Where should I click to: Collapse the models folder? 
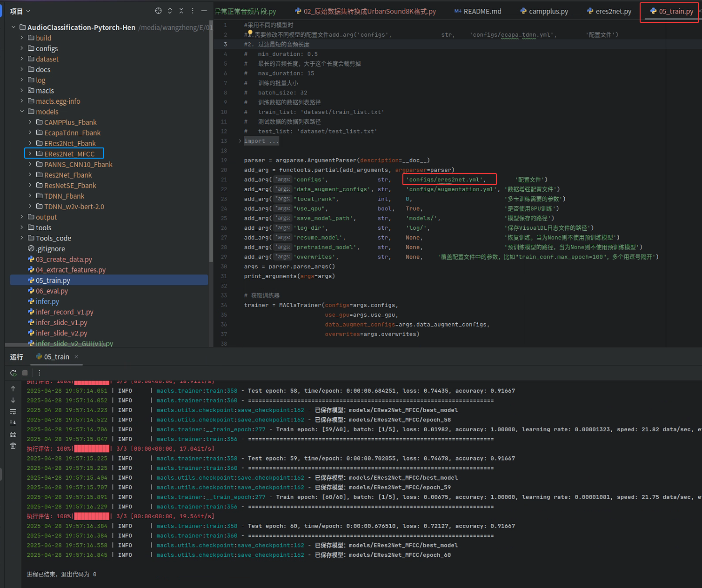click(21, 112)
